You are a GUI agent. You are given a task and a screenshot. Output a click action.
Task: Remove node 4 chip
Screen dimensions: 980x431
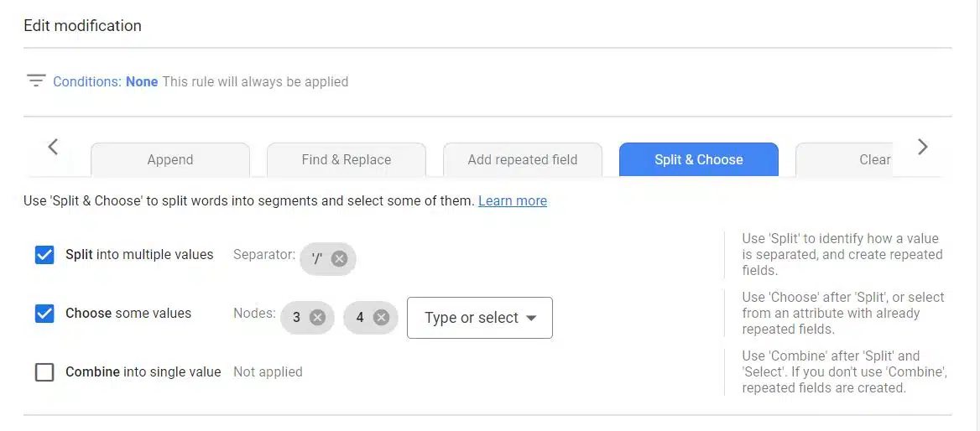pos(381,317)
